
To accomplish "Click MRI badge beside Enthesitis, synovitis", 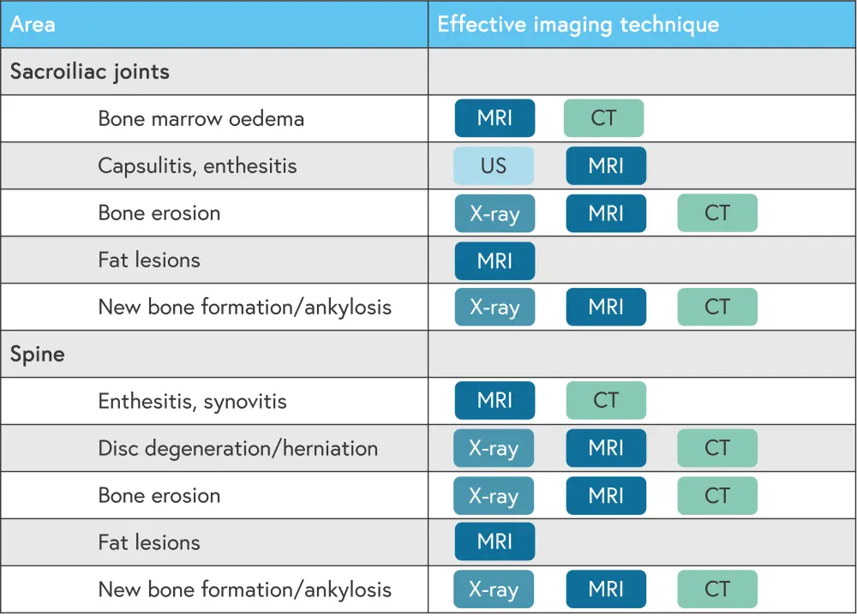I will click(494, 401).
